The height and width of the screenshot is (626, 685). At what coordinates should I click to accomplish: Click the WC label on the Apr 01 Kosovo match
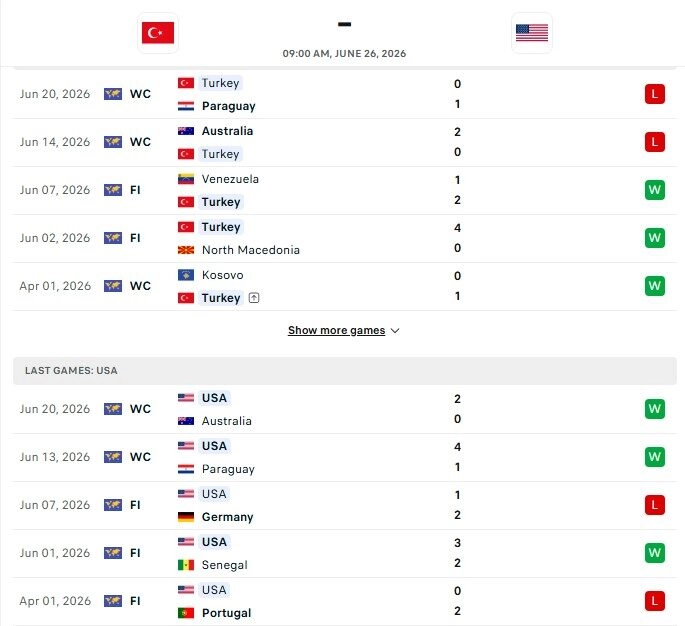140,286
